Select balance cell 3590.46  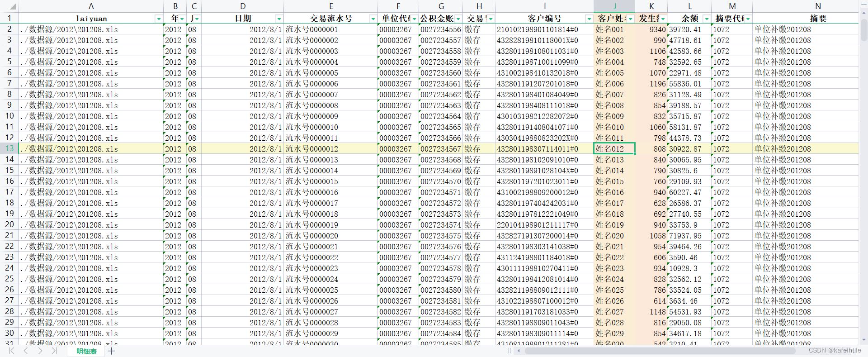tap(689, 257)
